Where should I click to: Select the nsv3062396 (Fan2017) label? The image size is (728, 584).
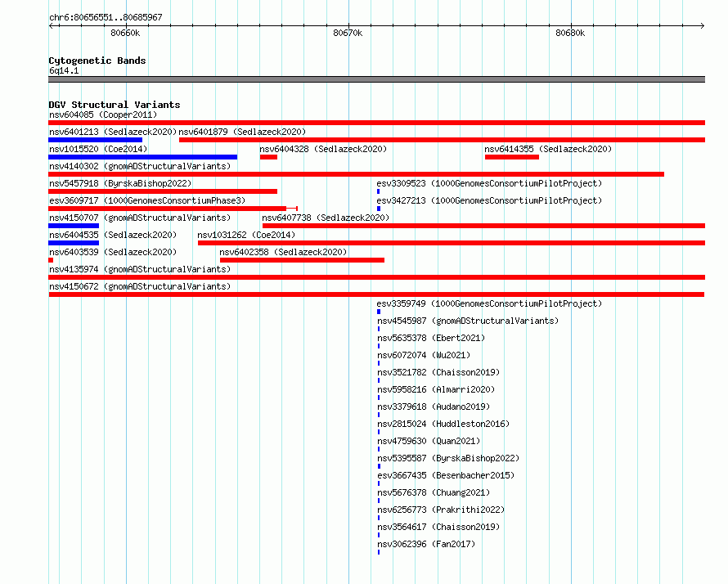coord(426,544)
